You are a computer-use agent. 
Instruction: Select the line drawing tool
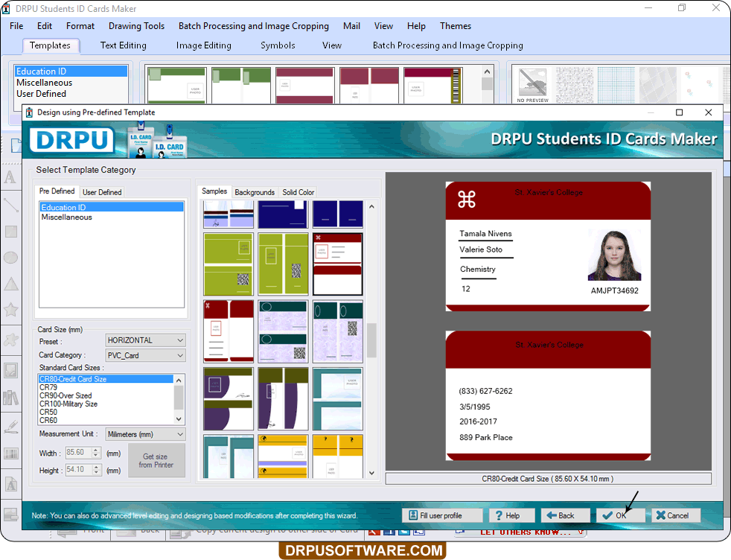tap(10, 204)
